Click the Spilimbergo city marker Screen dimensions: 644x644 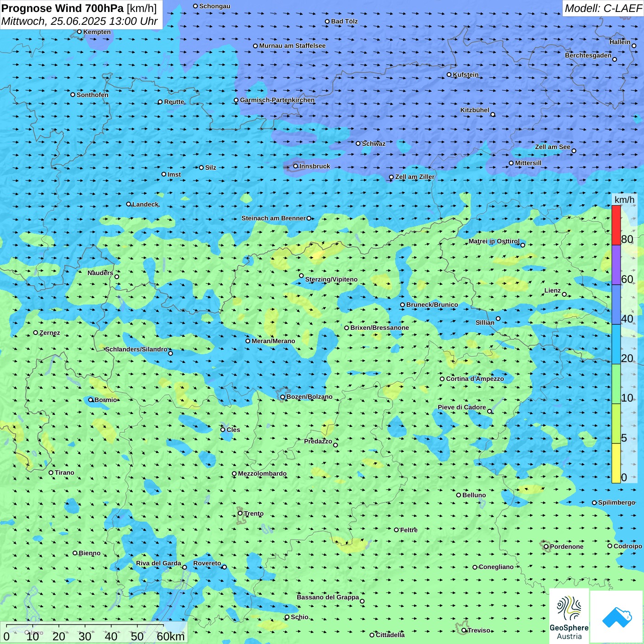(x=594, y=503)
